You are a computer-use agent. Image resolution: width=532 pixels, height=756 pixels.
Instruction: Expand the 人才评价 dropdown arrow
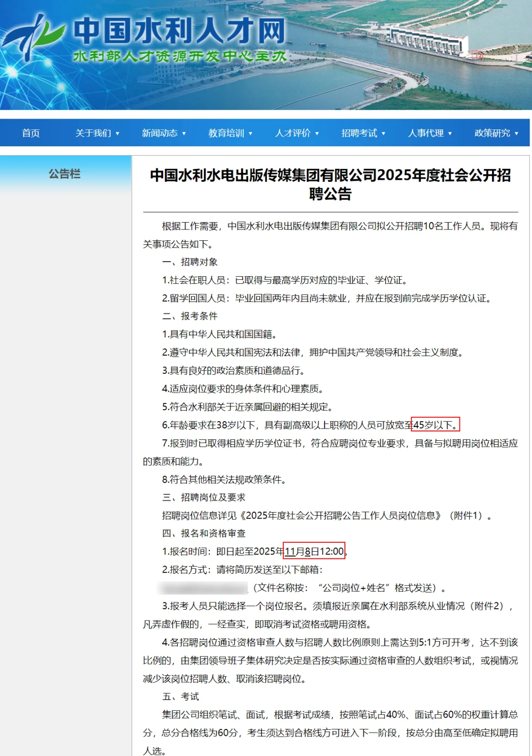(317, 133)
